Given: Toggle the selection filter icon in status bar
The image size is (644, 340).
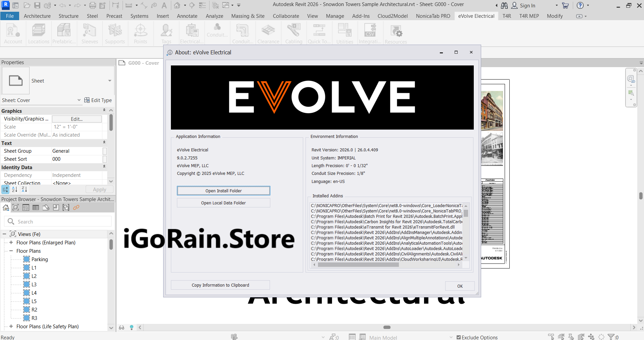Looking at the screenshot, I should pos(611,337).
